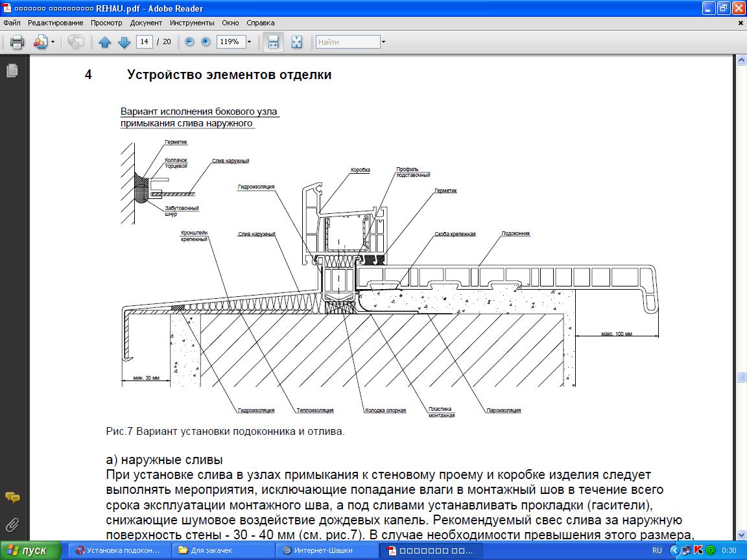
Task: Go to previous page with up arrow
Action: pos(105,42)
